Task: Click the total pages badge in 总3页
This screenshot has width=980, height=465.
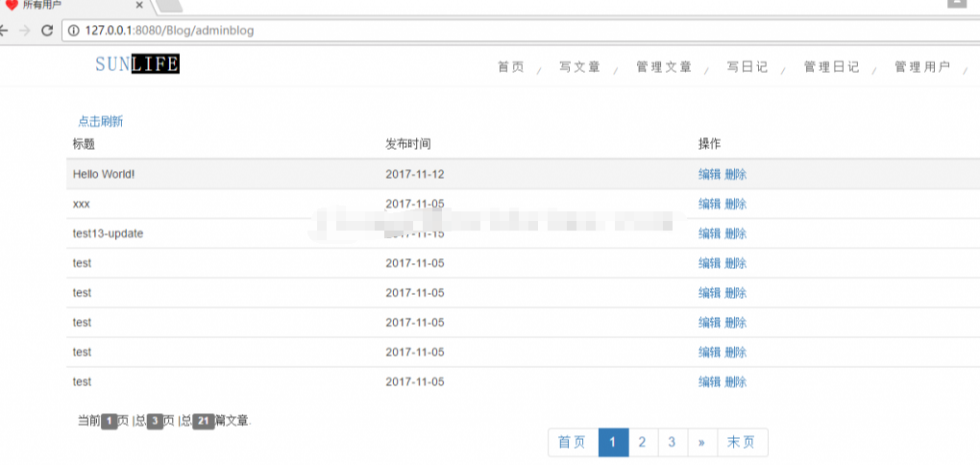Action: coord(155,421)
